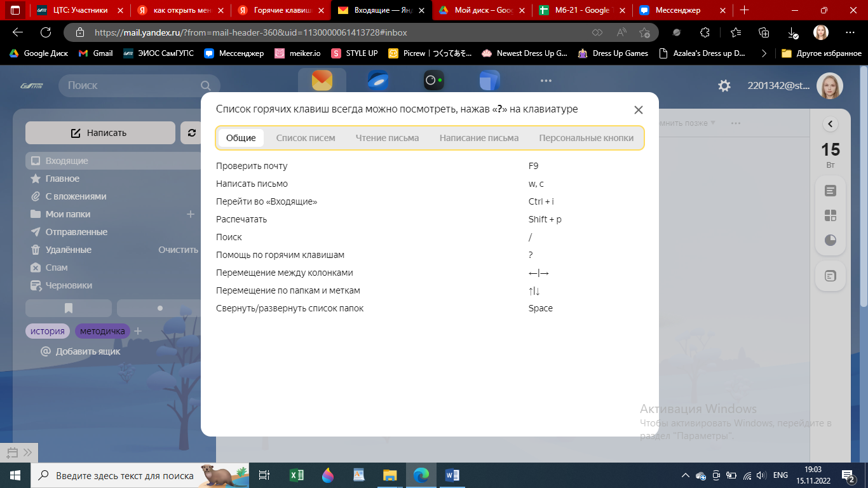Open more services via three dots in header

pyautogui.click(x=546, y=81)
